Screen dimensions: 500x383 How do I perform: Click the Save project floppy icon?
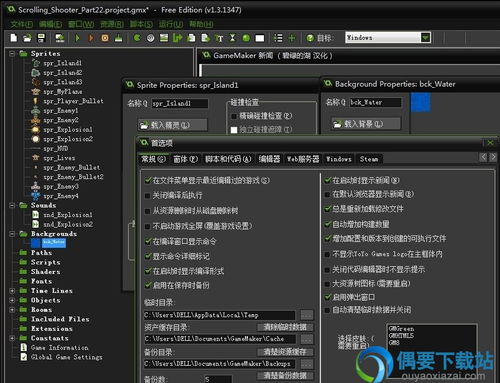41,38
